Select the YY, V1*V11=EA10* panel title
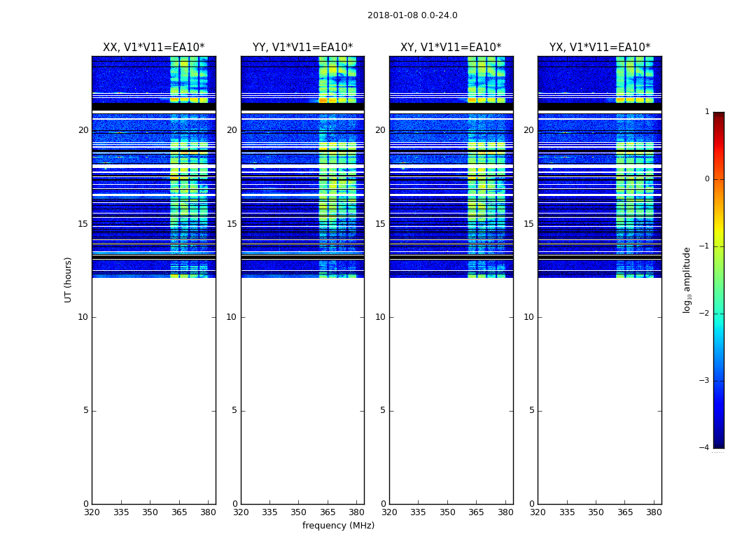This screenshot has width=735, height=560. pos(302,48)
